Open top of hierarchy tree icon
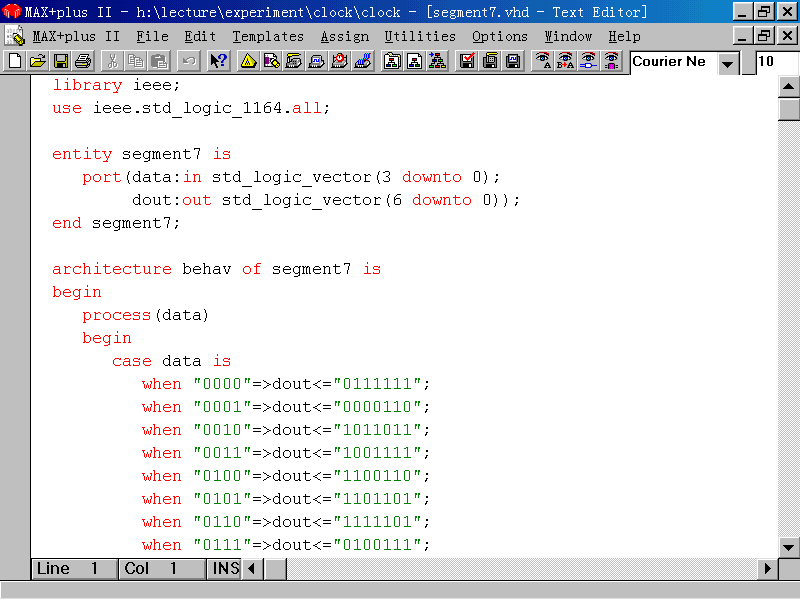The image size is (800, 600). (x=438, y=62)
